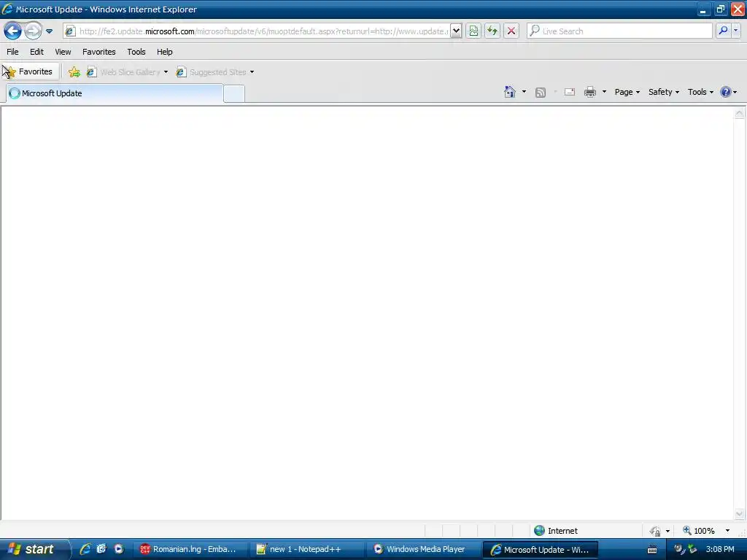Expand the Web Slice Gallery dropdown arrow

click(x=166, y=72)
